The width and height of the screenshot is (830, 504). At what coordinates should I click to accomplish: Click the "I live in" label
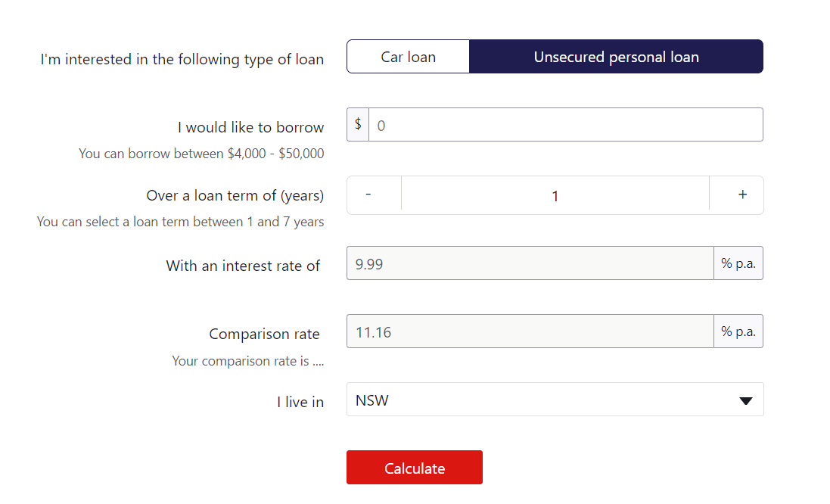300,402
